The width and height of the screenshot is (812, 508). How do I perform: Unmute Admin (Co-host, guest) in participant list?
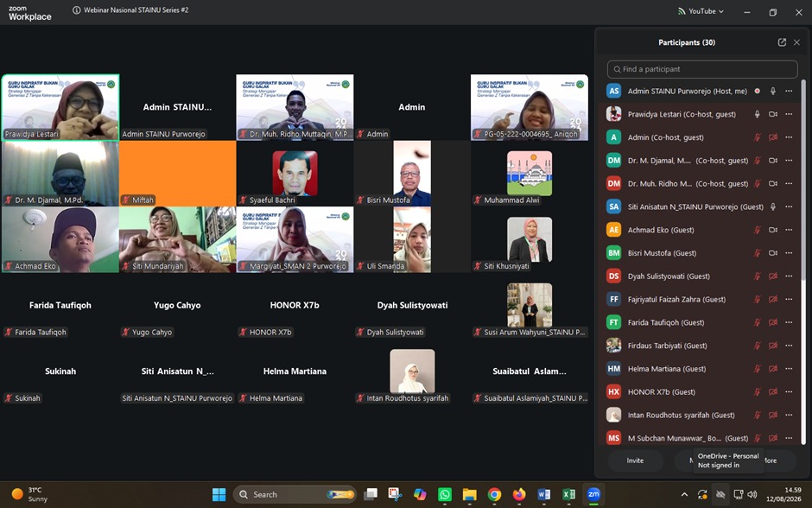click(757, 137)
